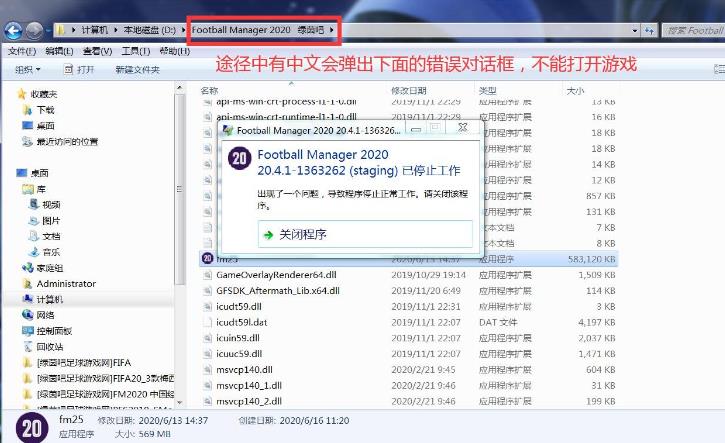Expand the arrow after Football Manager 2020 breadcrumb
Screen dimensions: 725x443
point(332,30)
